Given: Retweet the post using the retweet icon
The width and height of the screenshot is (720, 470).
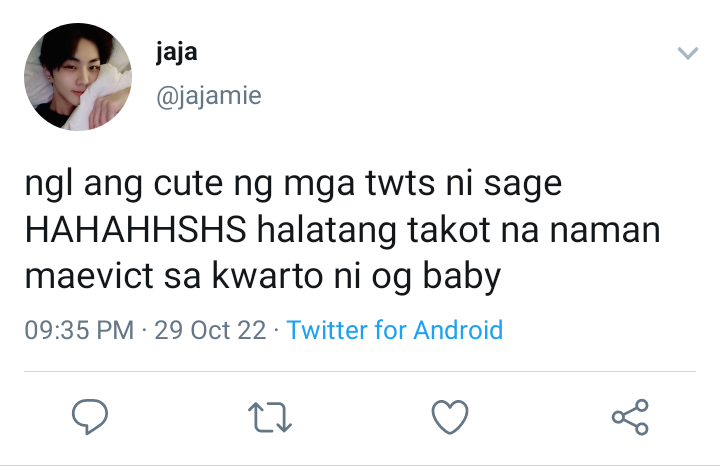Looking at the screenshot, I should (x=270, y=417).
